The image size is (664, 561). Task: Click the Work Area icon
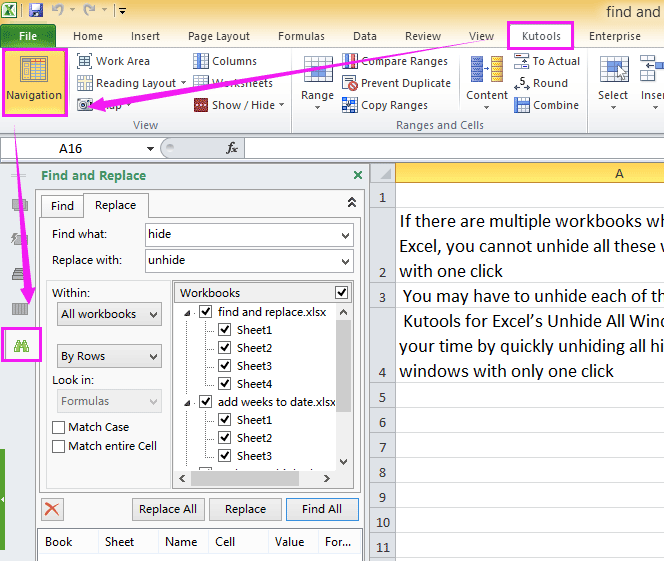click(x=84, y=61)
